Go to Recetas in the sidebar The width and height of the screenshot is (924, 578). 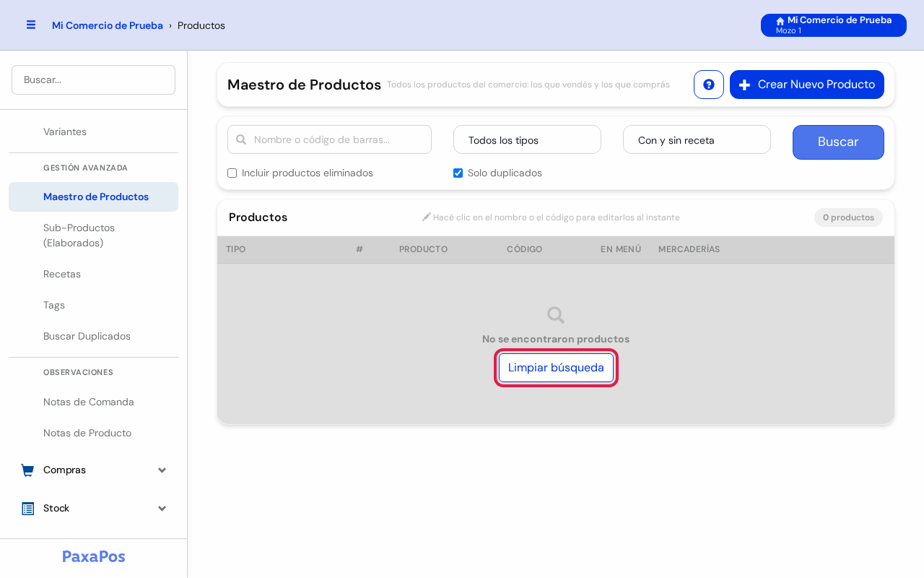coord(93,274)
